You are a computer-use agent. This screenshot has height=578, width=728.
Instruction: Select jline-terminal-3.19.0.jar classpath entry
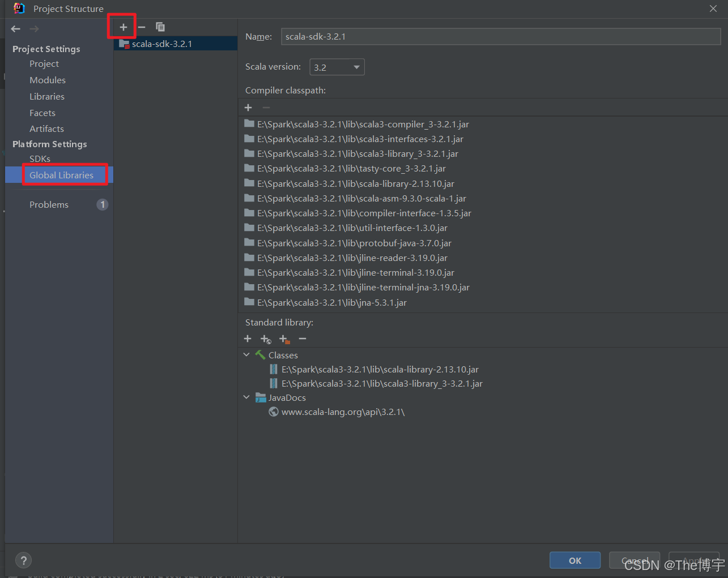pos(355,273)
